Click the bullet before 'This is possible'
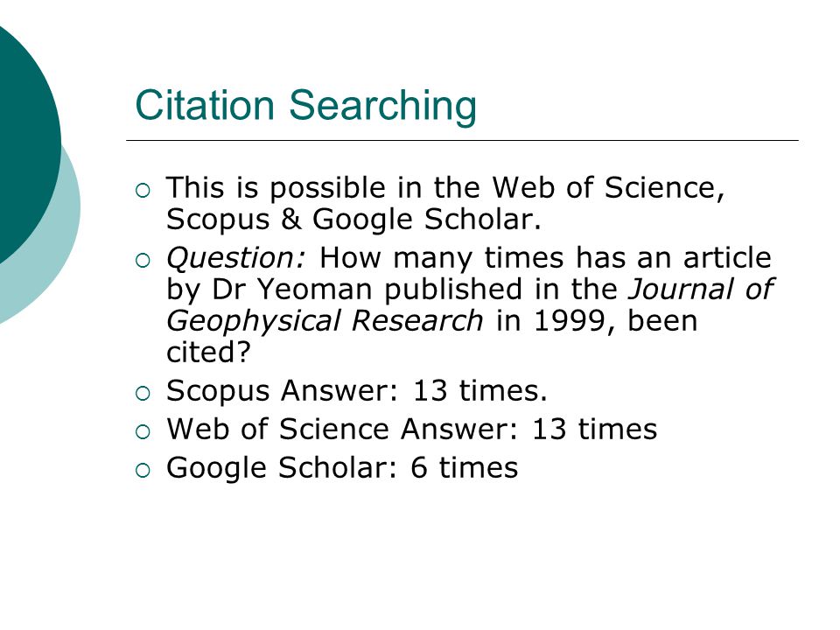The width and height of the screenshot is (840, 630). [143, 191]
